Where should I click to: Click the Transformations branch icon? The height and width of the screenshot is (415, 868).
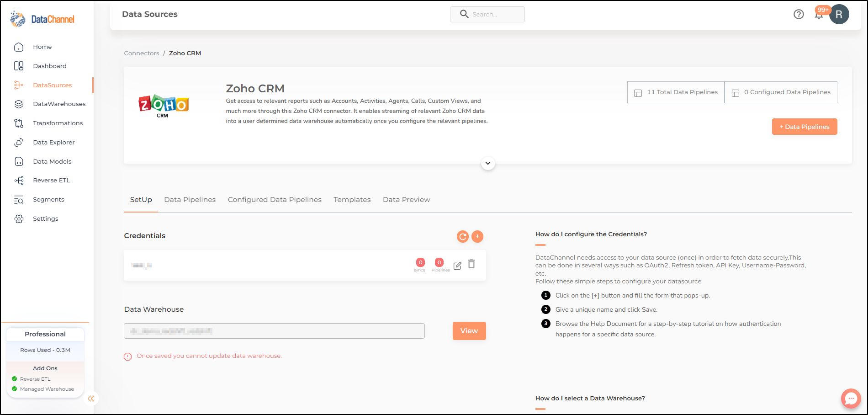(19, 123)
